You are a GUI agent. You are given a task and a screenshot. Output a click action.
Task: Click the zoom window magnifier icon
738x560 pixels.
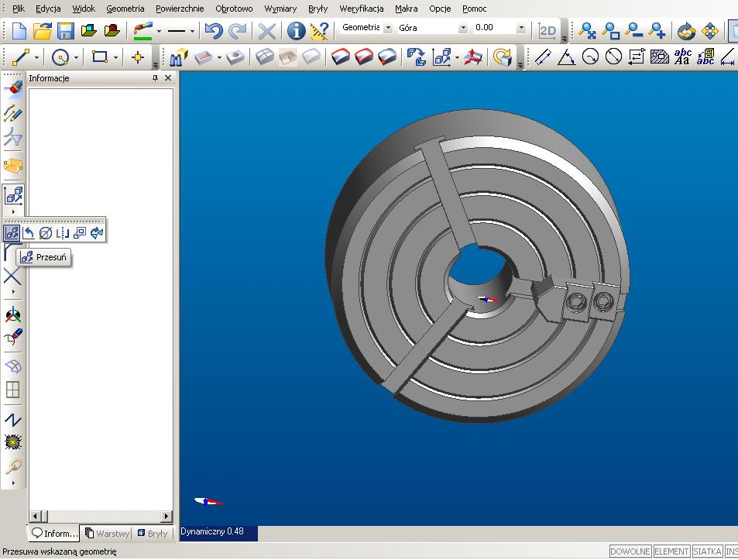pos(611,31)
